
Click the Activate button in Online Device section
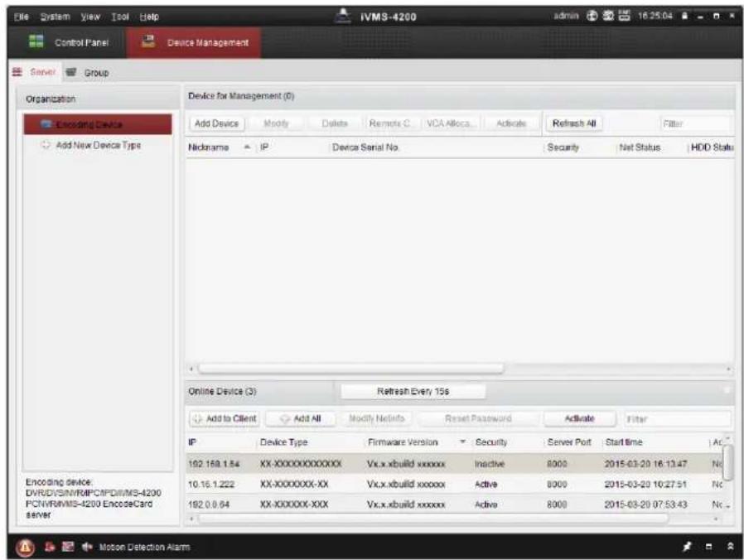(579, 418)
